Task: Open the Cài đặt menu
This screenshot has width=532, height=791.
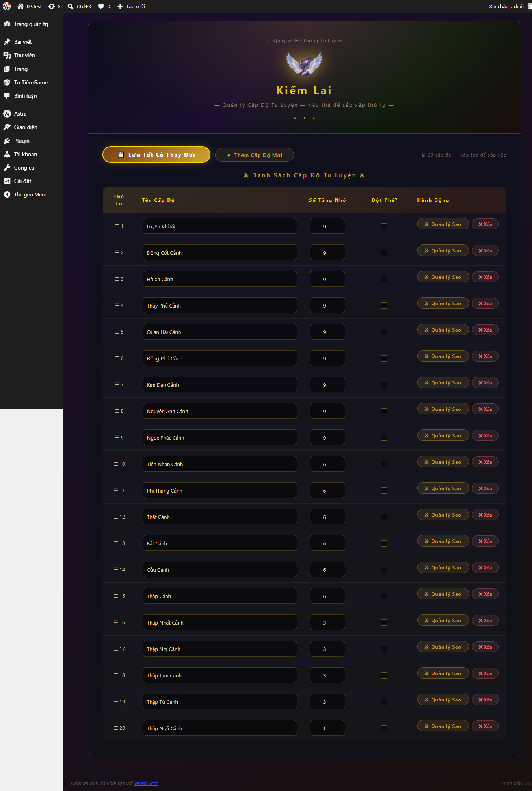Action: pos(22,181)
